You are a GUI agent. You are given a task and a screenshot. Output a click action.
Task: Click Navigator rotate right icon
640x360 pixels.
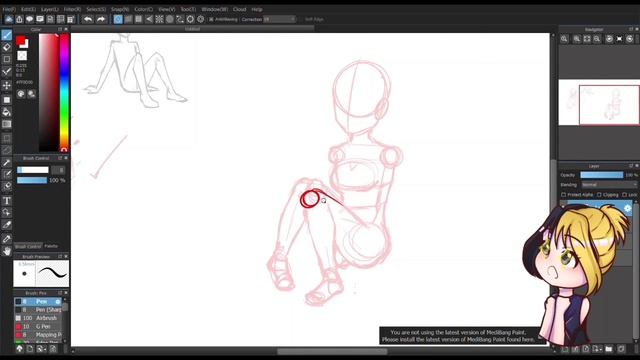click(630, 39)
